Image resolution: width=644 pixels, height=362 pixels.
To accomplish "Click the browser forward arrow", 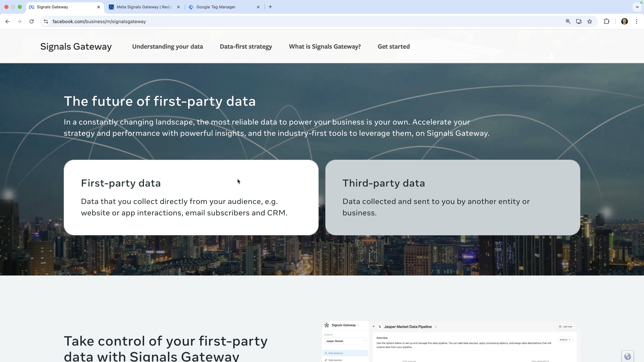I will coord(19,21).
